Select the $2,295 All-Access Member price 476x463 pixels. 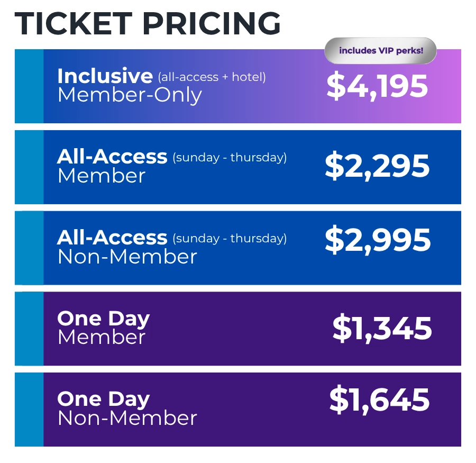click(x=377, y=166)
